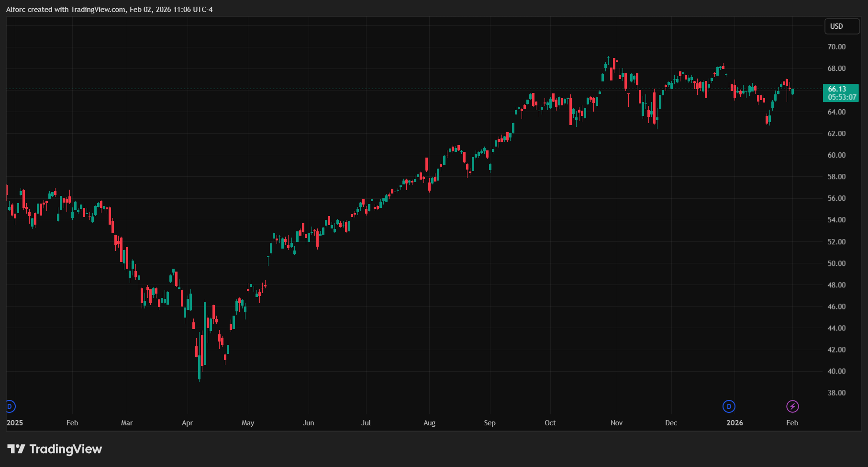This screenshot has height=467, width=868.
Task: Click the Aug time axis label
Action: pyautogui.click(x=430, y=423)
